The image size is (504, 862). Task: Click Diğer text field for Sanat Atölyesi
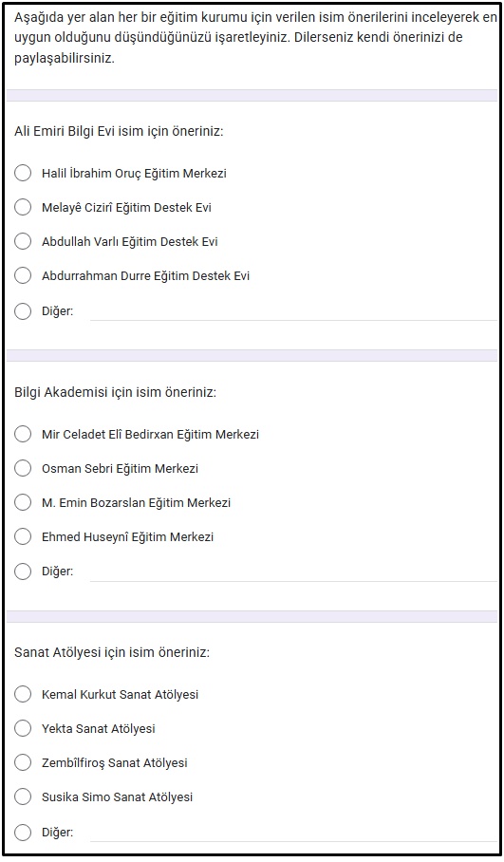pyautogui.click(x=293, y=832)
